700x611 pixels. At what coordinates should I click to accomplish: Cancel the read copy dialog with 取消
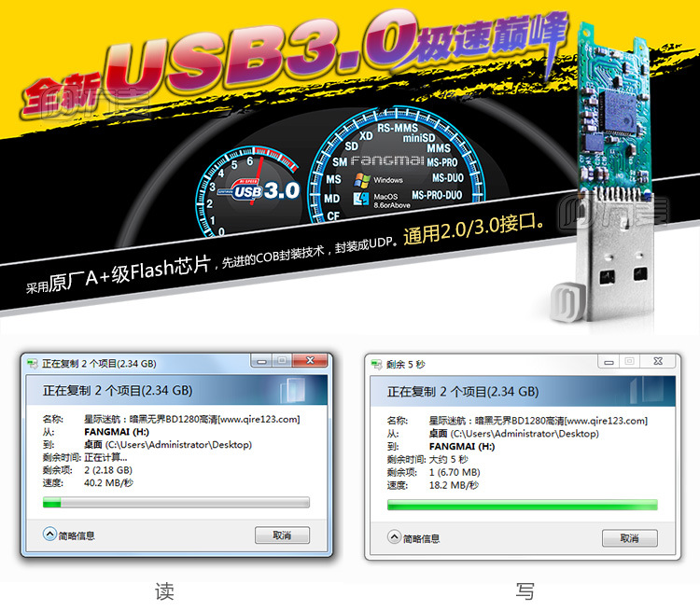282,535
